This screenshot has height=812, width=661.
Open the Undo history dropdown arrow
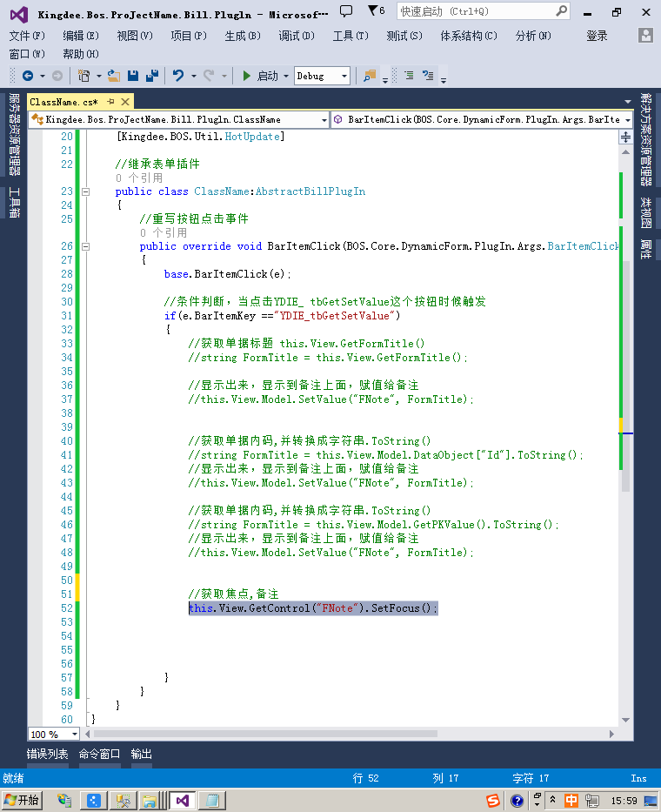[194, 76]
